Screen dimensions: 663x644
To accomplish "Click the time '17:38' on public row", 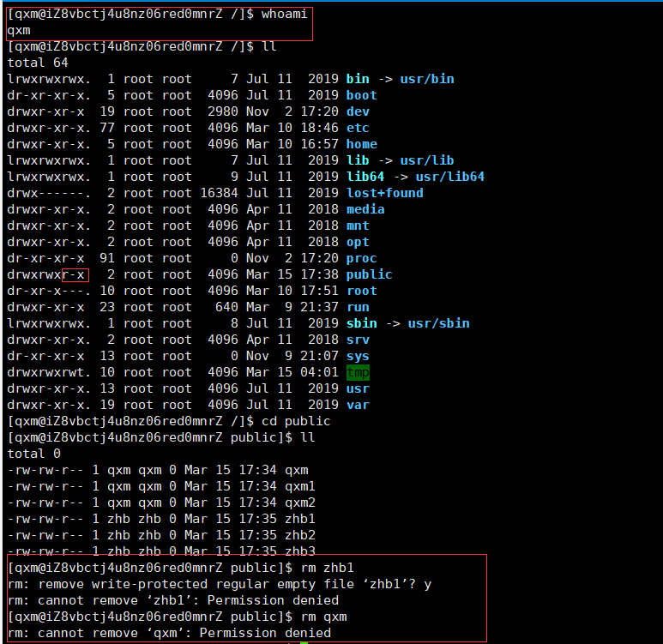I will click(319, 275).
